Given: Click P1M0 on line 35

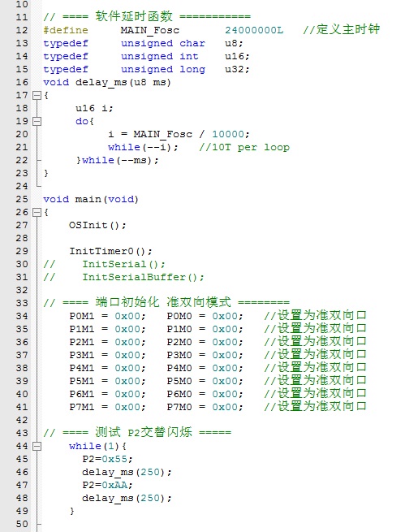Looking at the screenshot, I should 179,329.
